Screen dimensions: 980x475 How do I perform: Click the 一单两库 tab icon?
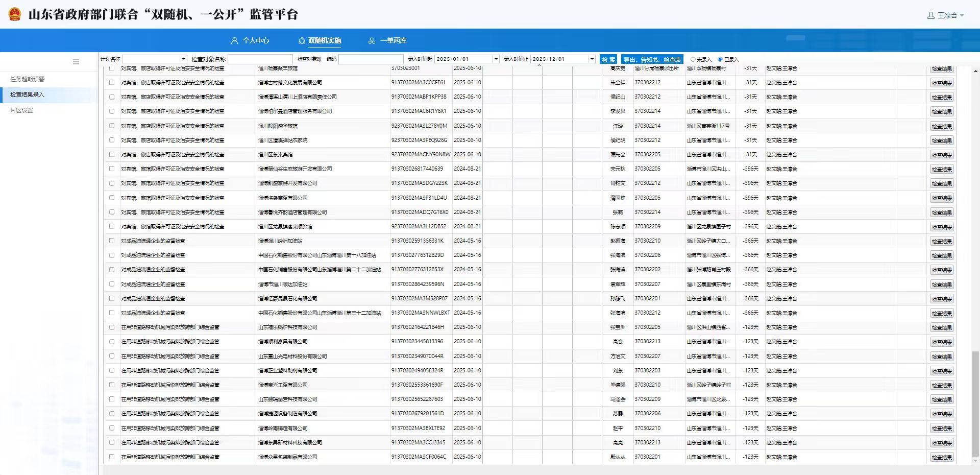(372, 40)
